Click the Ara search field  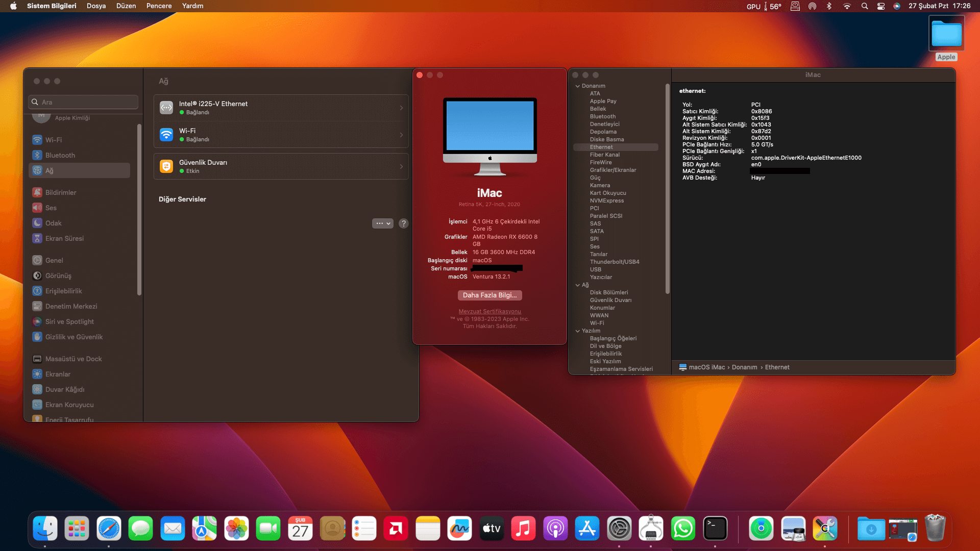(84, 102)
